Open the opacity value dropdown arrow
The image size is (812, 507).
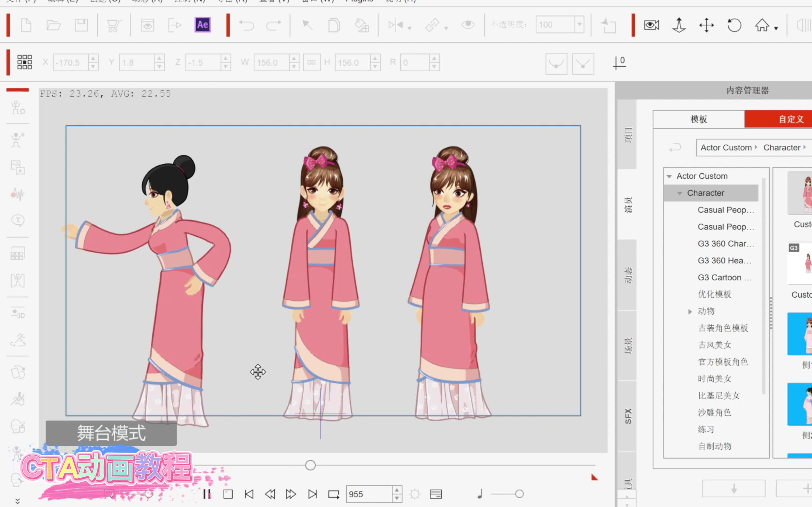579,24
